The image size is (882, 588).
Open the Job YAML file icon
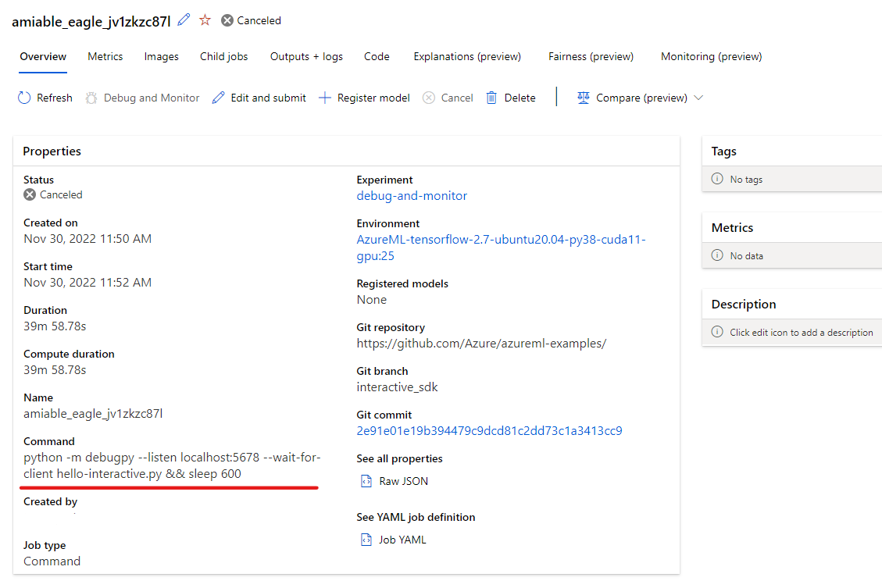tap(366, 540)
